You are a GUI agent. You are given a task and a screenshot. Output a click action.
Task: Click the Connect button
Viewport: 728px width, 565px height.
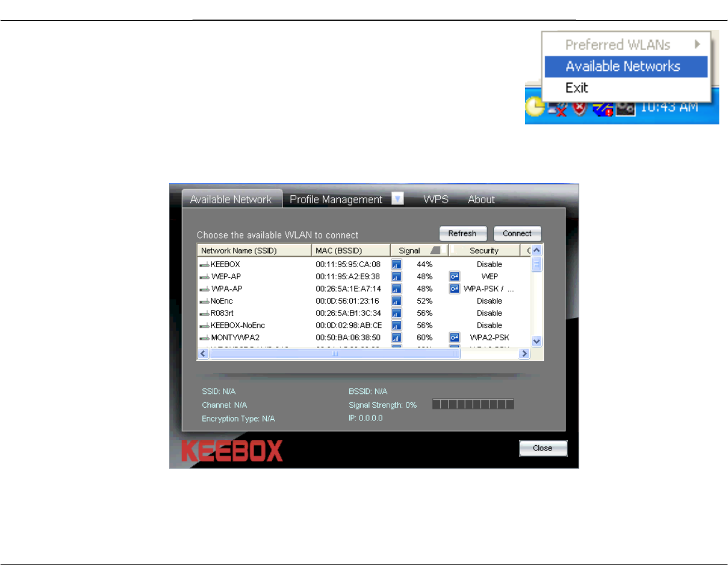(x=517, y=233)
